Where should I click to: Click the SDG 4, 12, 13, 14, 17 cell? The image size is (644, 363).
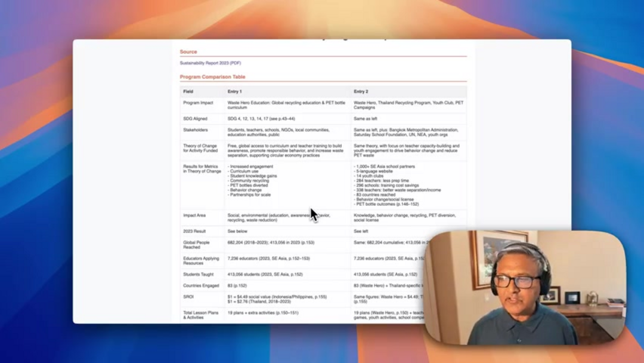(x=261, y=119)
